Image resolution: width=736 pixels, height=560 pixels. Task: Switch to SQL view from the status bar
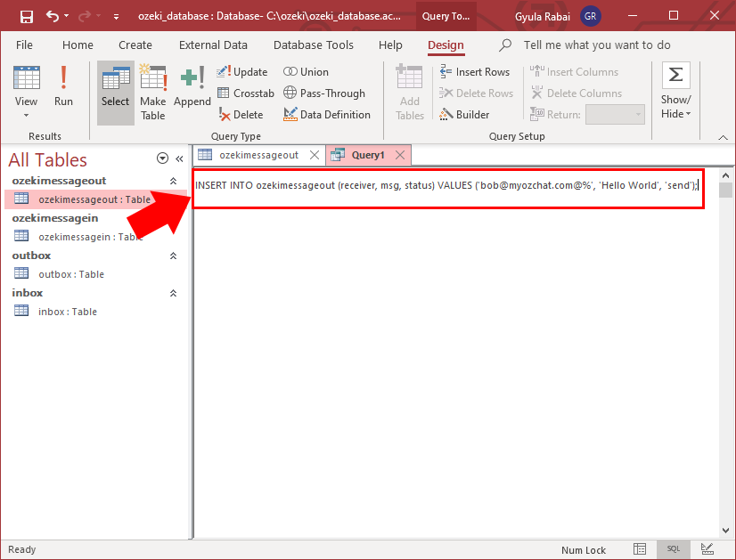pyautogui.click(x=674, y=549)
